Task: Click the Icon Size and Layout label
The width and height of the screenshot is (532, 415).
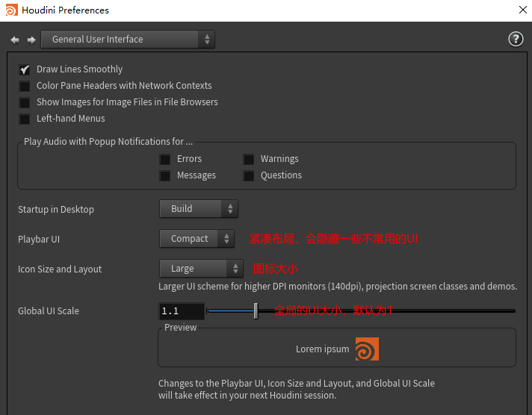Action: [x=60, y=269]
